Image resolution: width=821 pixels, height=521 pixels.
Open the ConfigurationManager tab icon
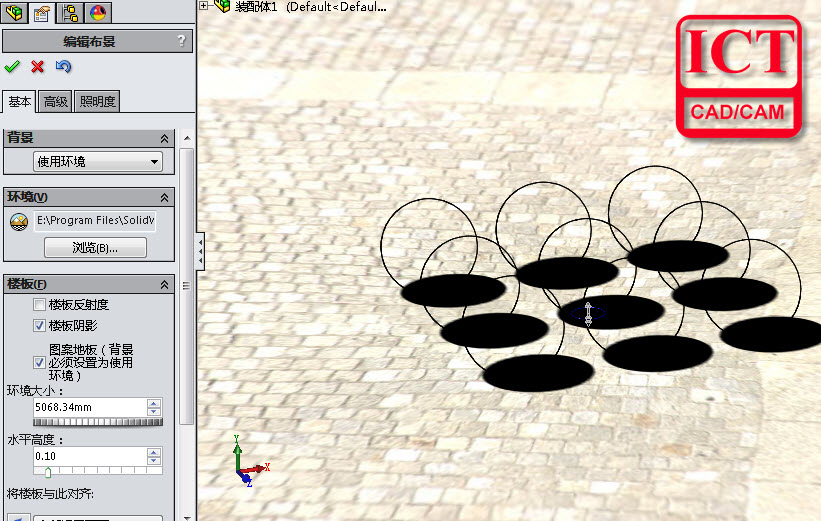[71, 13]
